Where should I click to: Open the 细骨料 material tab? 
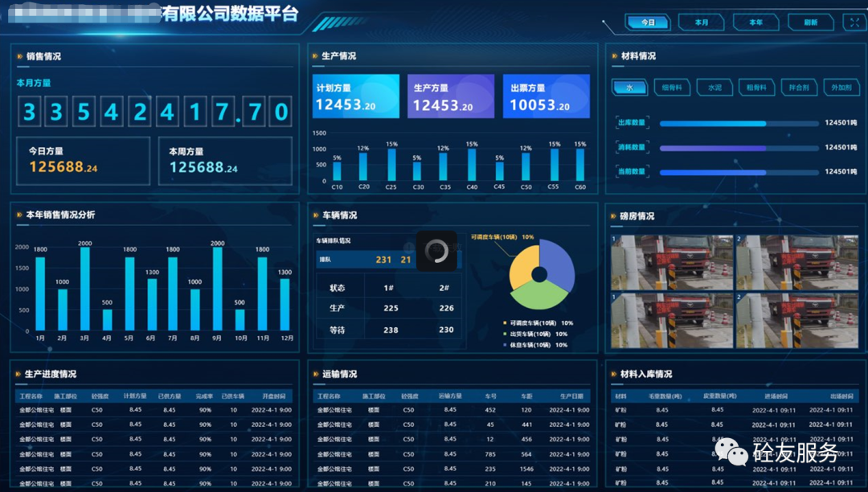click(671, 88)
